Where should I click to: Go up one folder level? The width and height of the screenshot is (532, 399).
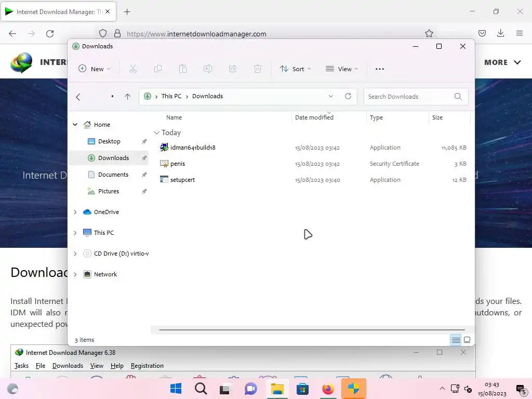pos(128,97)
